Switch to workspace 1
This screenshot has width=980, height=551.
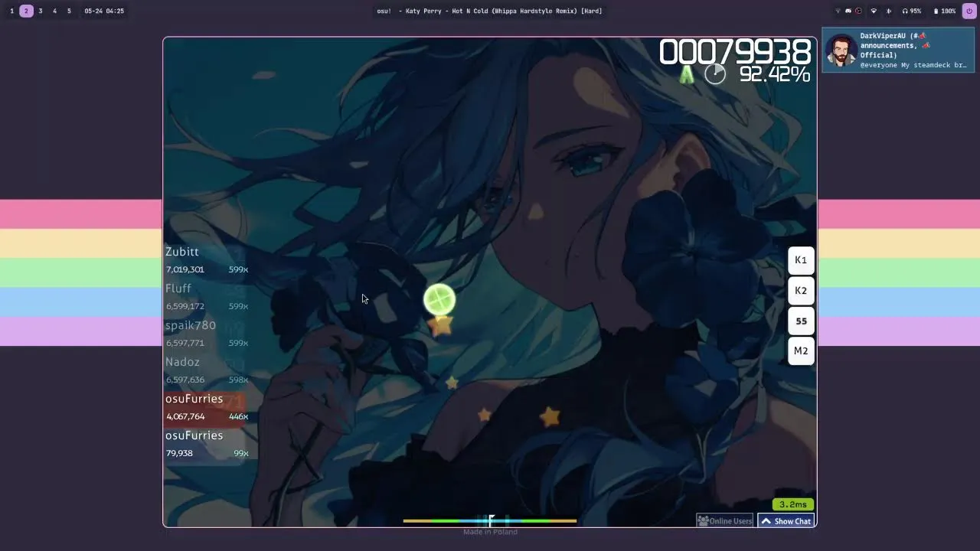click(11, 11)
